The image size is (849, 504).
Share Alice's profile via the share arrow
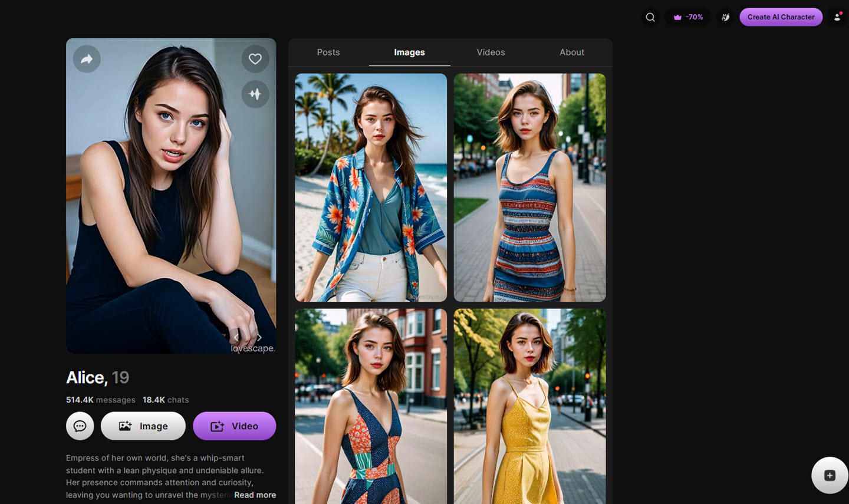coord(87,59)
